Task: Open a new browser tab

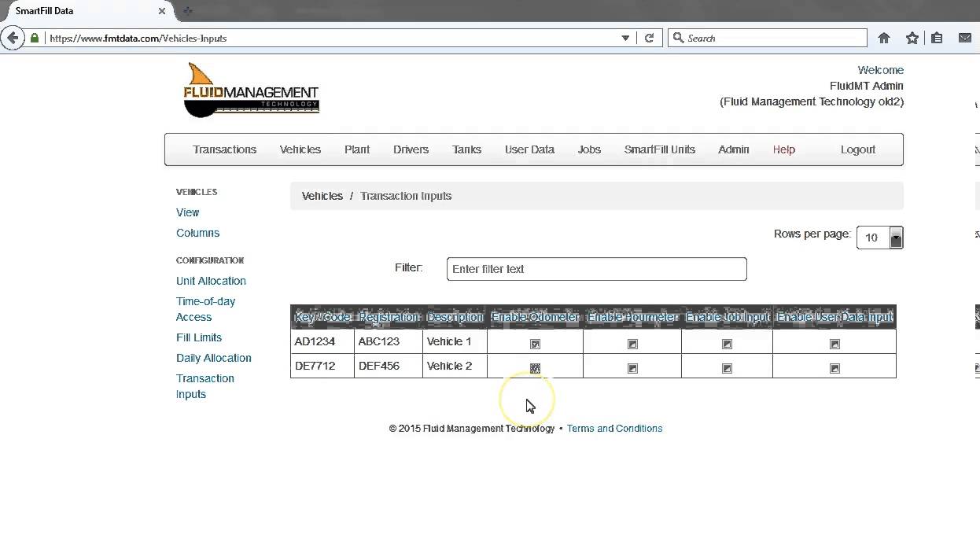Action: click(x=187, y=11)
